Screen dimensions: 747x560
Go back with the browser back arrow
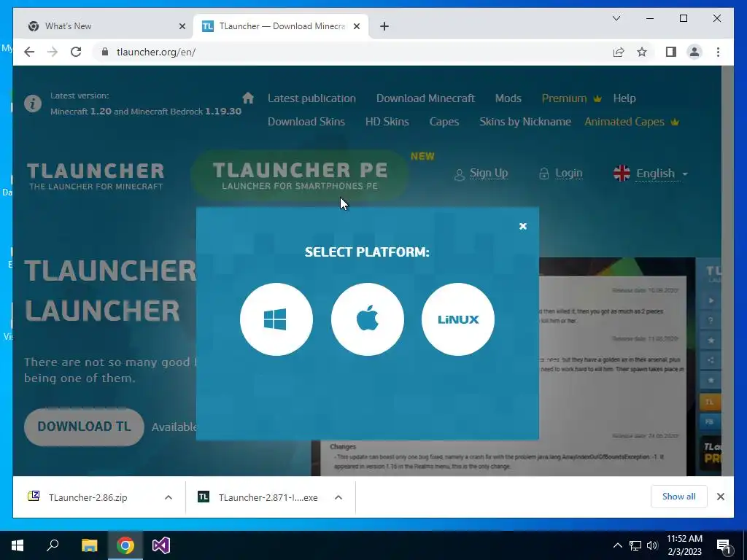coord(29,52)
